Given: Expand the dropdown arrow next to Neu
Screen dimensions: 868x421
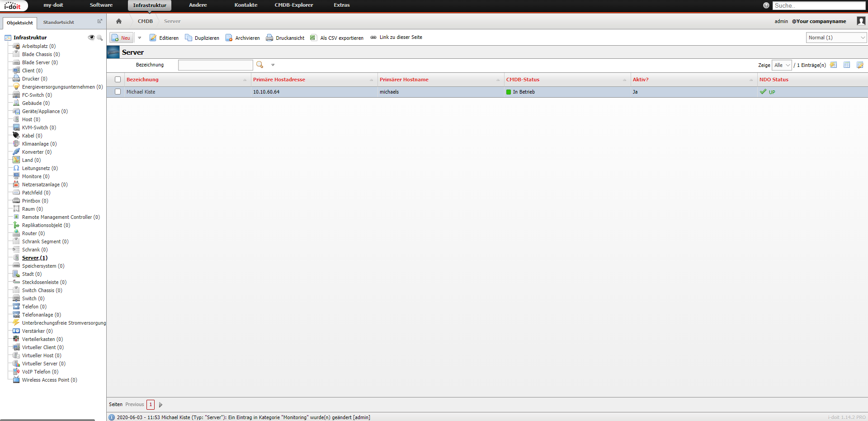Looking at the screenshot, I should pos(140,38).
